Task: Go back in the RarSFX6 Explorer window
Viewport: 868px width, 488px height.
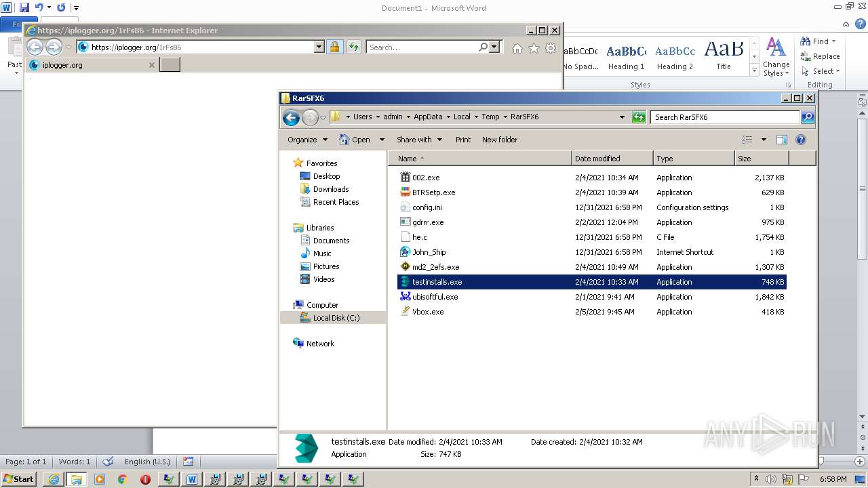Action: click(x=292, y=118)
